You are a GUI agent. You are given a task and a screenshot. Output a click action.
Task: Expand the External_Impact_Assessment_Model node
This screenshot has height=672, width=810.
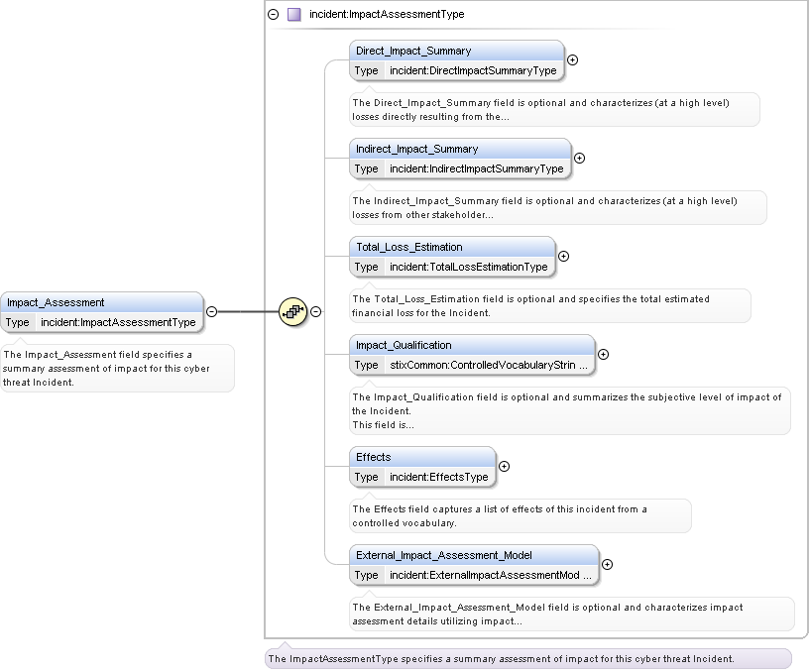click(607, 564)
